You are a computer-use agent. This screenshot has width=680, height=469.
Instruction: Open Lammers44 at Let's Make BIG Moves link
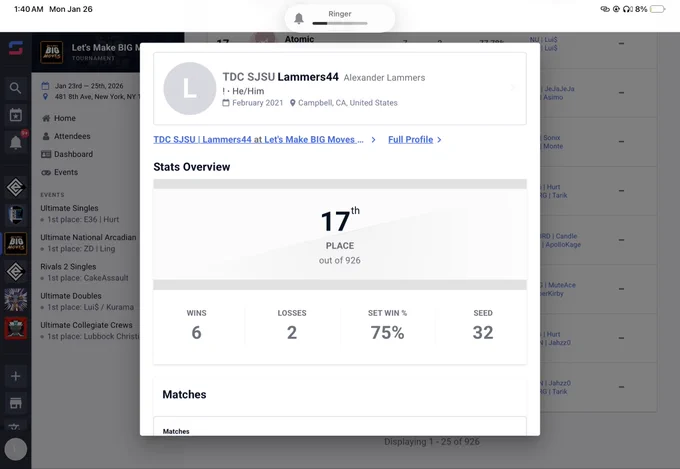pos(258,140)
